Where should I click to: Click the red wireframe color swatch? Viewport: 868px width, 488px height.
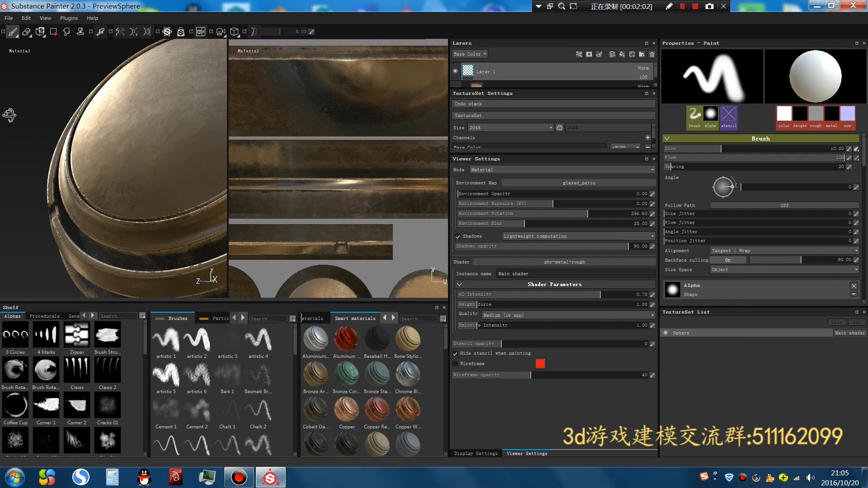click(x=540, y=364)
